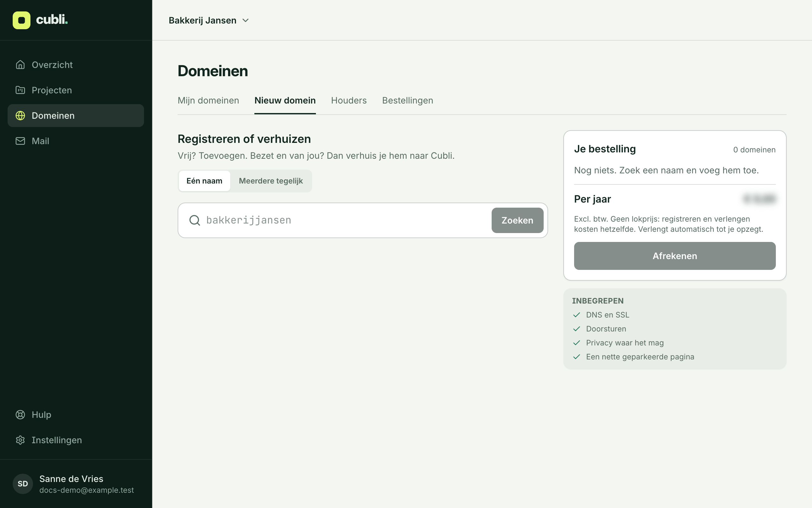
Task: Click the Hulp label in sidebar
Action: click(41, 415)
